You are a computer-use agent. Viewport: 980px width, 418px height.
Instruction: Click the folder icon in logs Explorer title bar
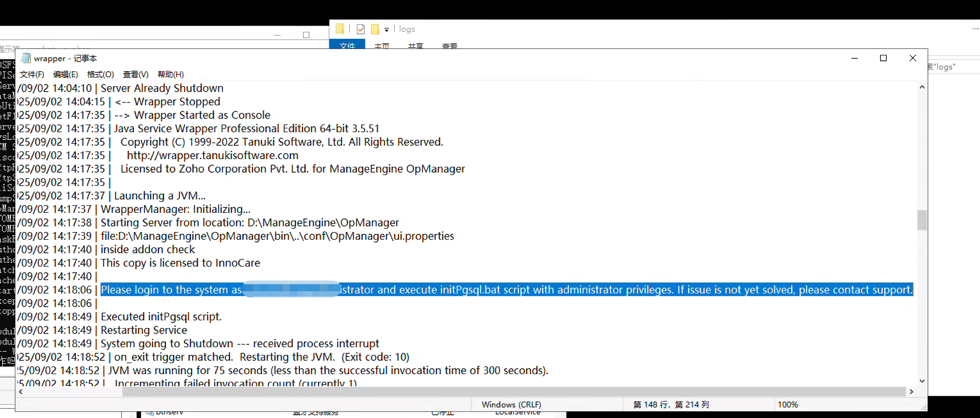point(340,29)
